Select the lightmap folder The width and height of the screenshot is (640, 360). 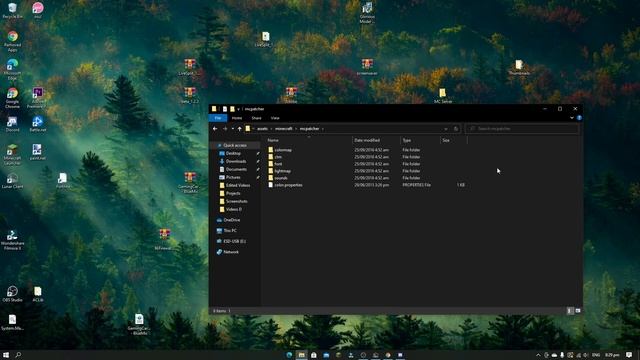[x=282, y=171]
